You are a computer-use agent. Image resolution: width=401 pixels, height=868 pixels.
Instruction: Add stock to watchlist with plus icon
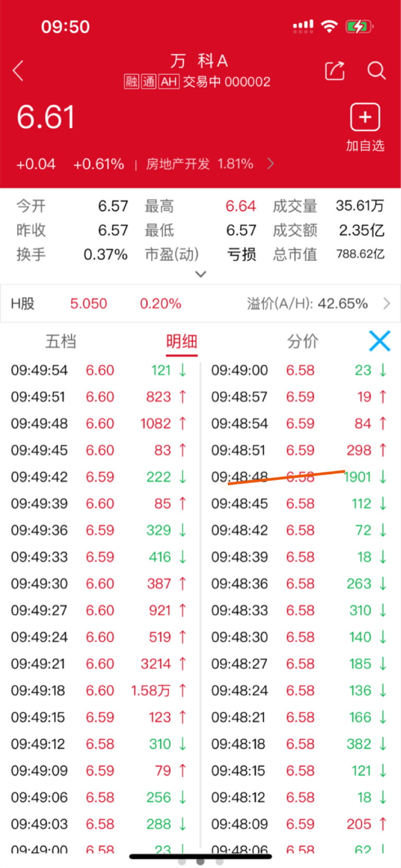[x=365, y=117]
